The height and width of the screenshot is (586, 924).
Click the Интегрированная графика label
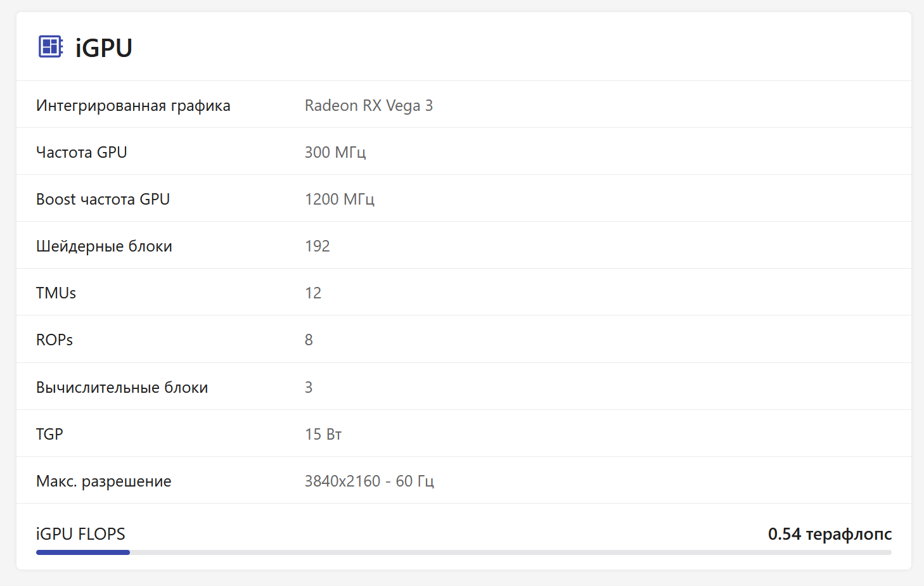(133, 105)
